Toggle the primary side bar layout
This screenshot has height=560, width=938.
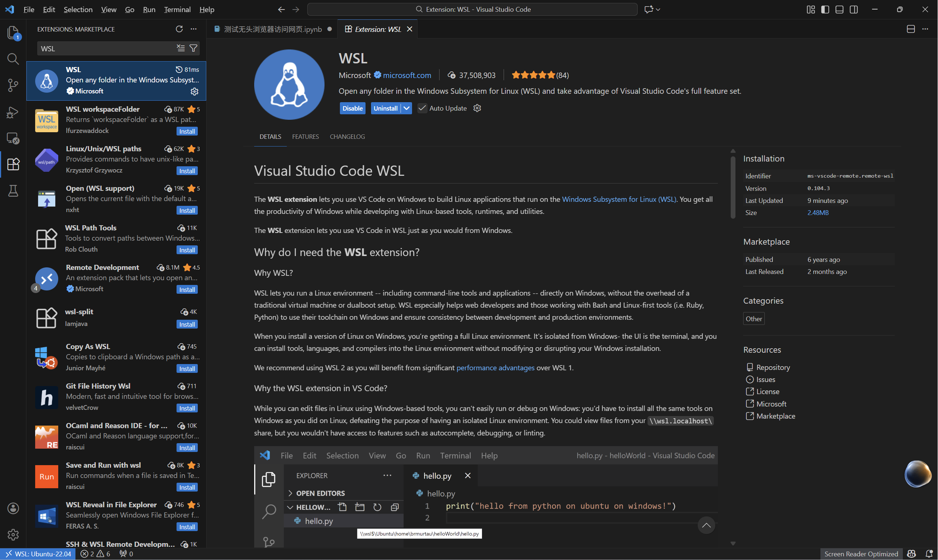825,10
